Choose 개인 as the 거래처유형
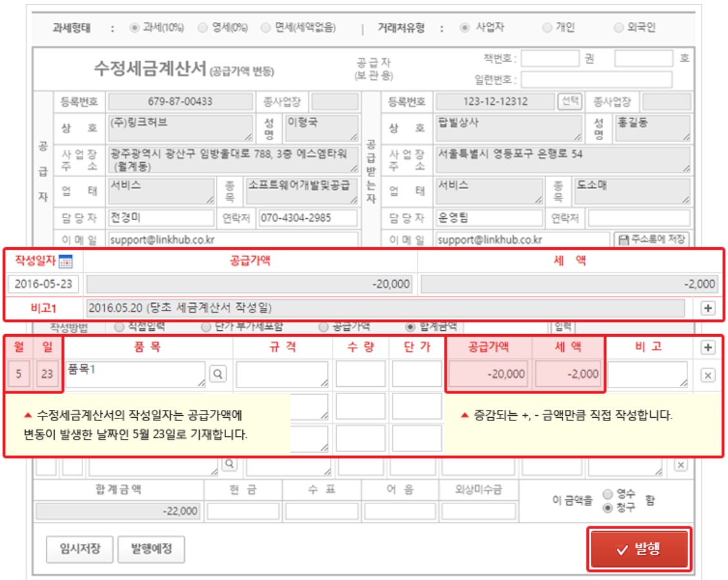Viewport: 728px width, 580px height. tap(548, 28)
